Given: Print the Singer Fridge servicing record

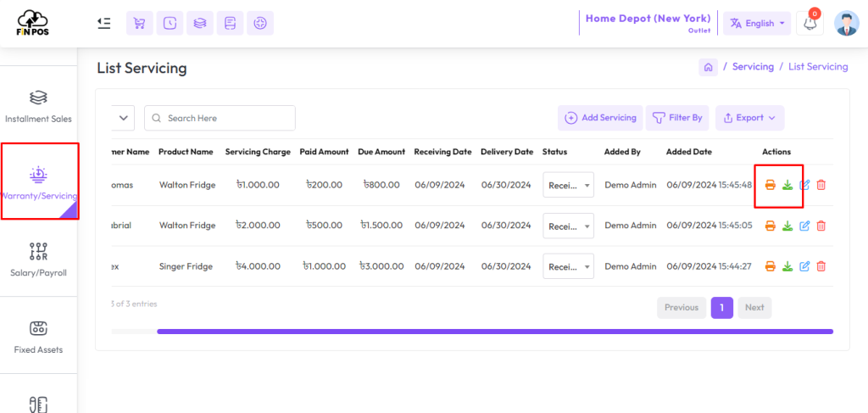Looking at the screenshot, I should click(770, 266).
